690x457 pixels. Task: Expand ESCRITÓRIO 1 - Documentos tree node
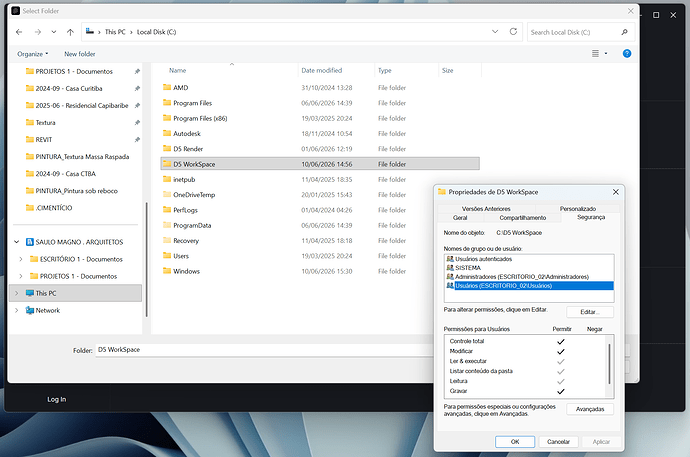coord(21,259)
